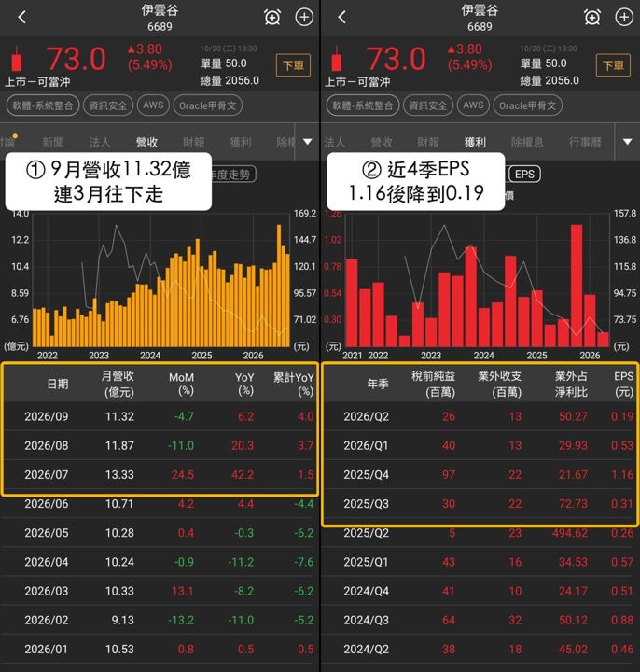Select 2026/Q2 earnings row

(x=480, y=416)
